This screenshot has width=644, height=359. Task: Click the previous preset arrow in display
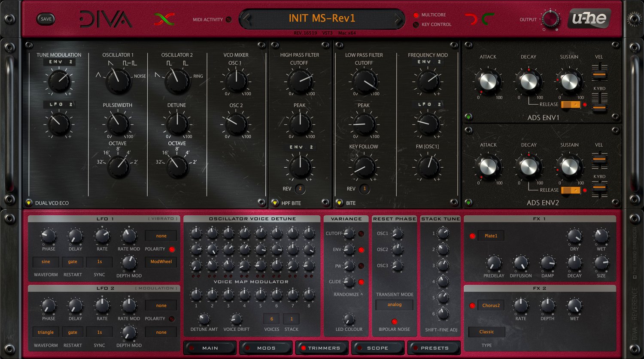click(x=246, y=19)
